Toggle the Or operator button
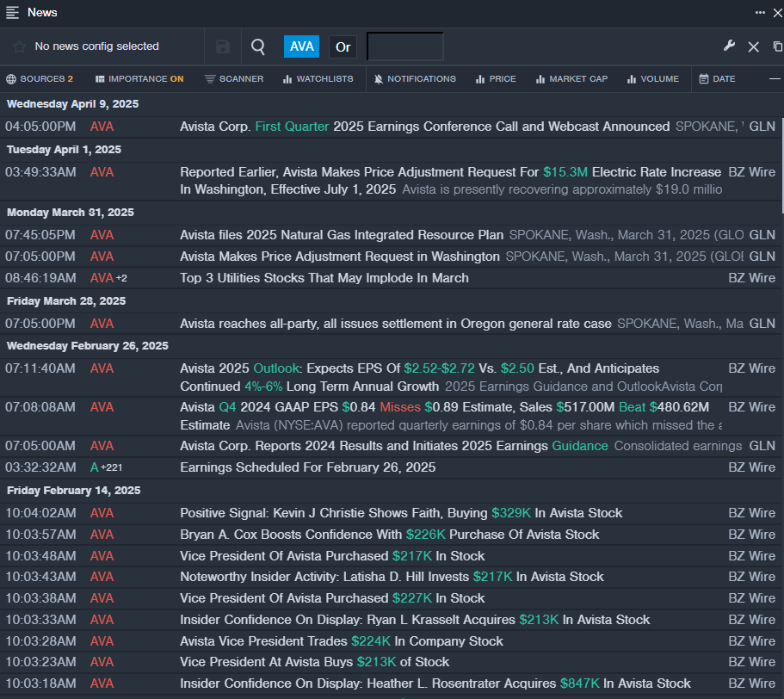784x699 pixels. (343, 47)
